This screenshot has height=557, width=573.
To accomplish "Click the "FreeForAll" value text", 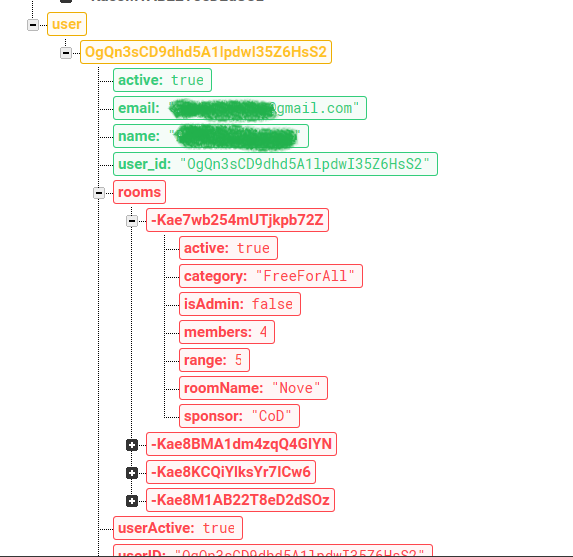I will pos(305,276).
